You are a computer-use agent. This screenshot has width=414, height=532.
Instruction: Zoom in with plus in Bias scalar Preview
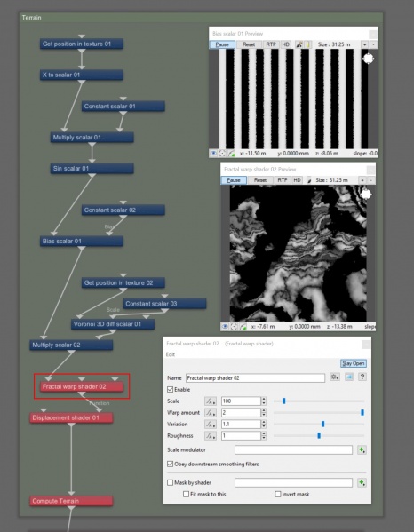[364, 44]
